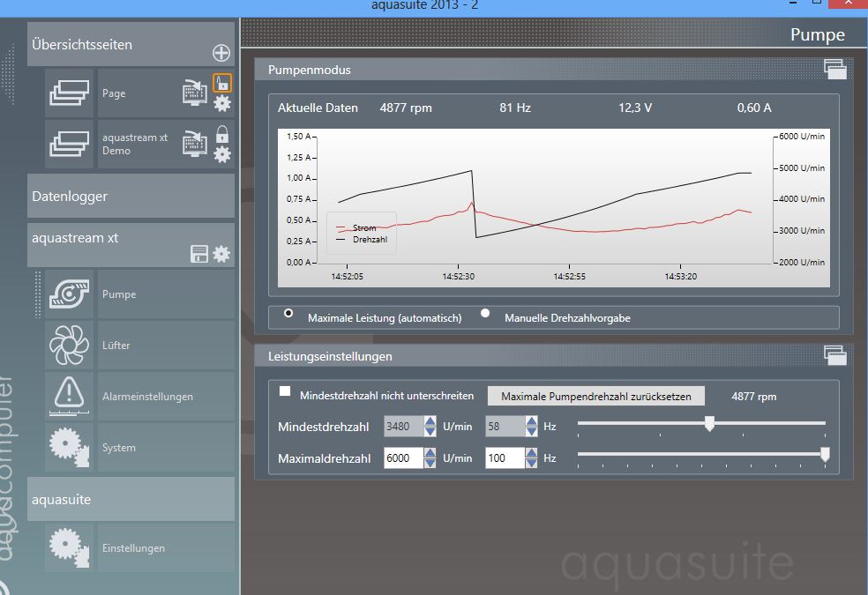Select the Lüfter fan icon
The image size is (868, 595).
click(69, 346)
